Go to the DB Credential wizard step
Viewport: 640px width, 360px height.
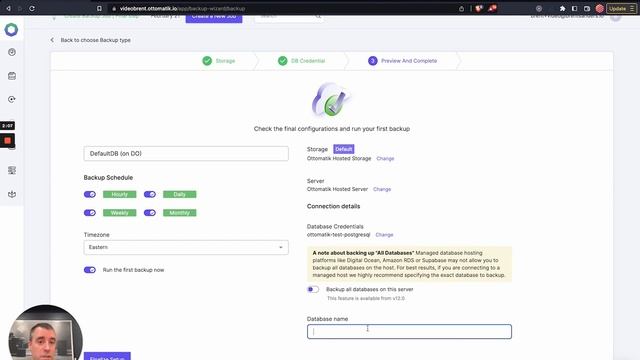302,61
